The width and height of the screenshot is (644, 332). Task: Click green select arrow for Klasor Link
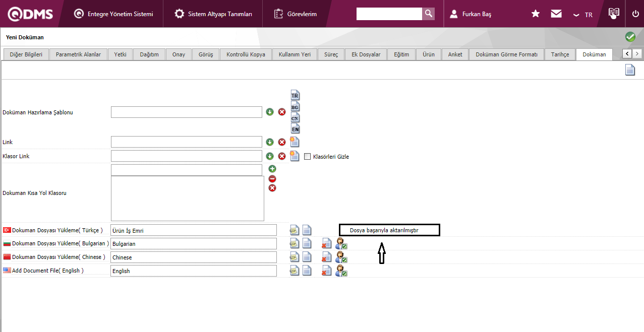coord(270,156)
